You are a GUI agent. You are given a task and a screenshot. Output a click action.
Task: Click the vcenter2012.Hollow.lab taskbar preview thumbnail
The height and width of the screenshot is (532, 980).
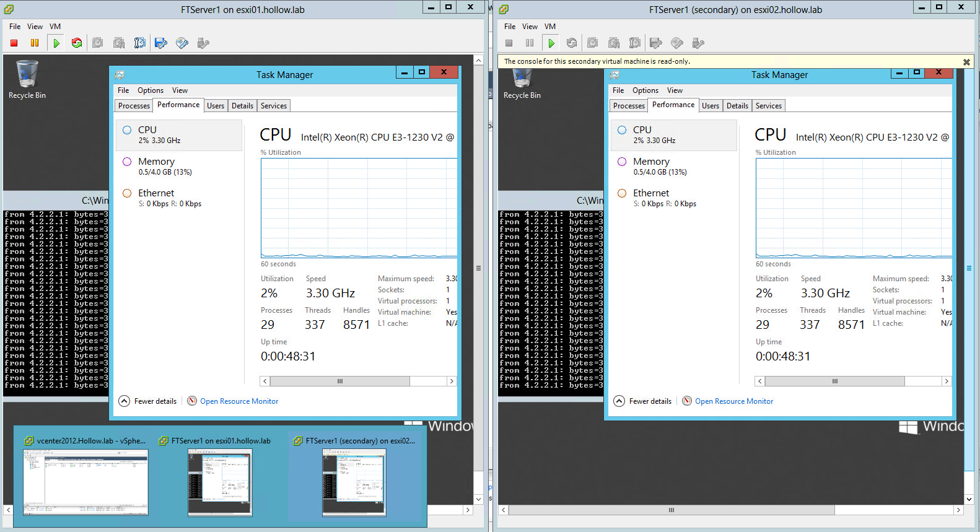pyautogui.click(x=85, y=482)
